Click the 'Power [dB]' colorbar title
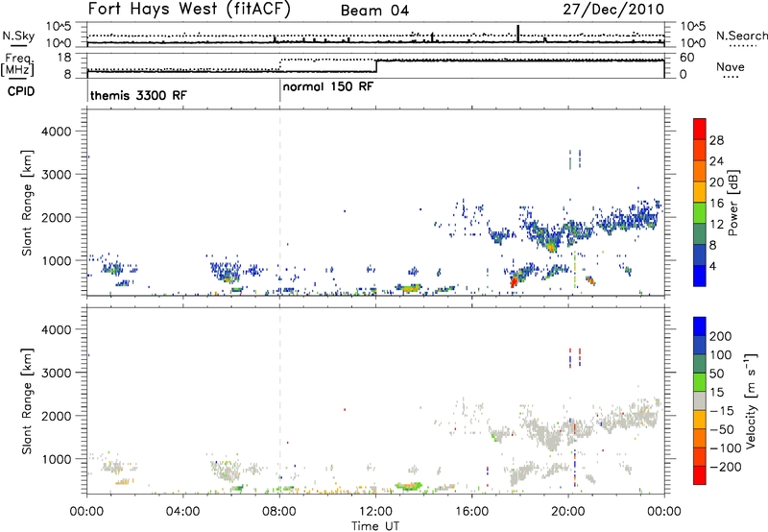The image size is (768, 532). [732, 203]
